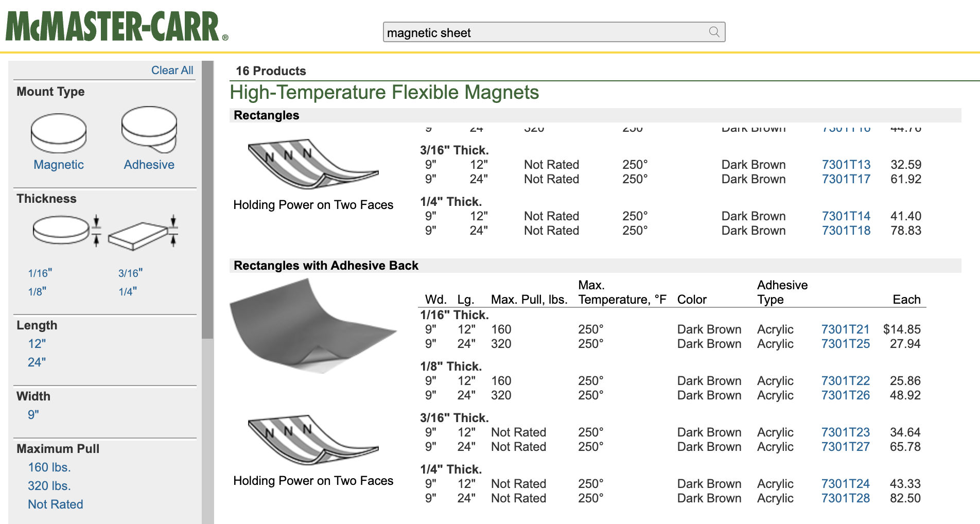
Task: Click the striped magnet image in Adhesive Back section
Action: [x=313, y=440]
